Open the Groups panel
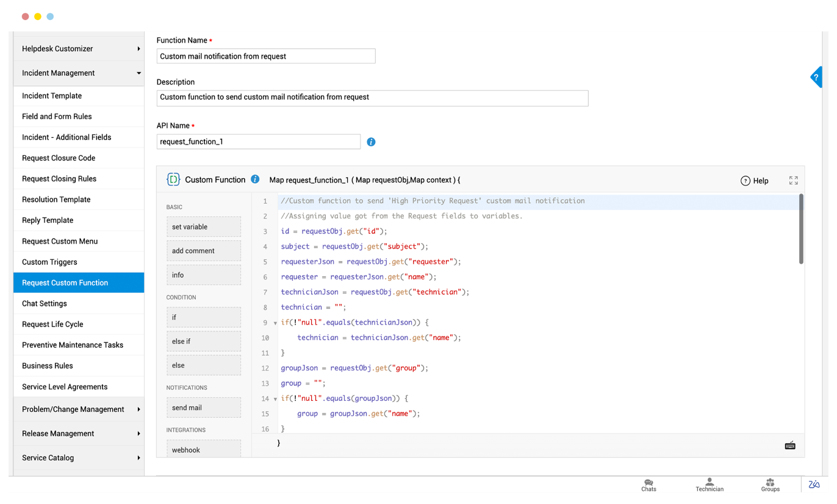This screenshot has height=504, width=837. click(770, 485)
